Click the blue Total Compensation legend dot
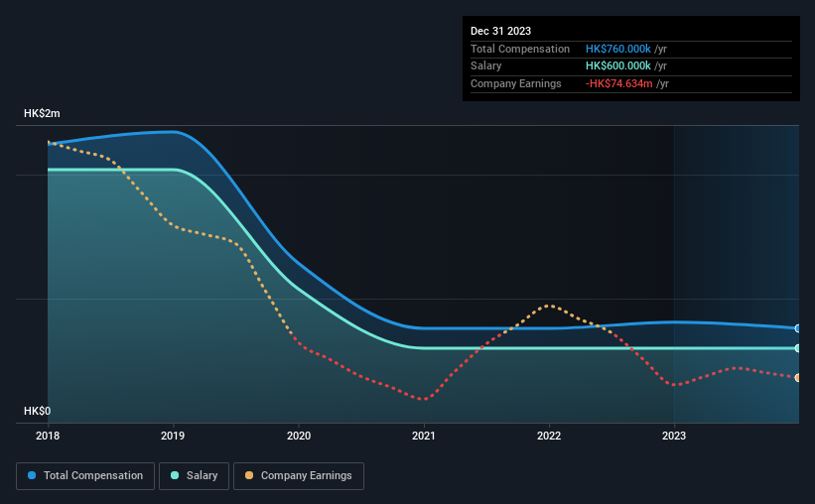The height and width of the screenshot is (504, 815). point(32,475)
